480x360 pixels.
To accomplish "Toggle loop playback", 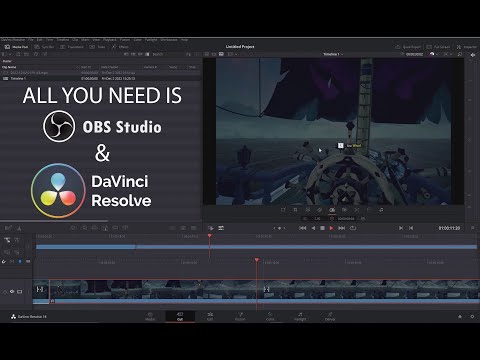I will pyautogui.click(x=353, y=228).
